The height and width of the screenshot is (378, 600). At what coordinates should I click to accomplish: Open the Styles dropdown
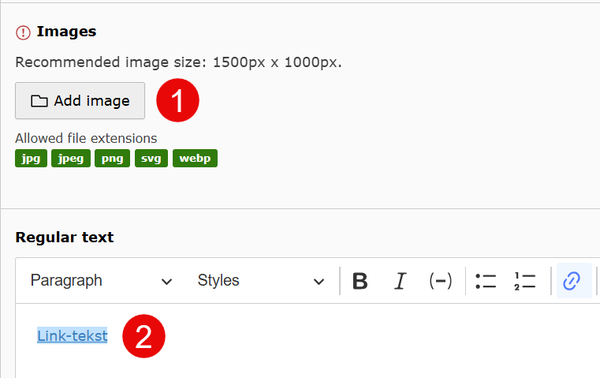coord(261,281)
